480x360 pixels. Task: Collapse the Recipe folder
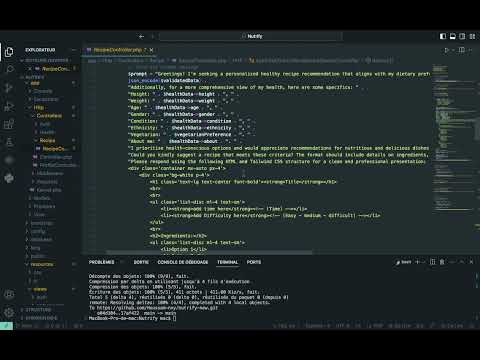[47, 140]
